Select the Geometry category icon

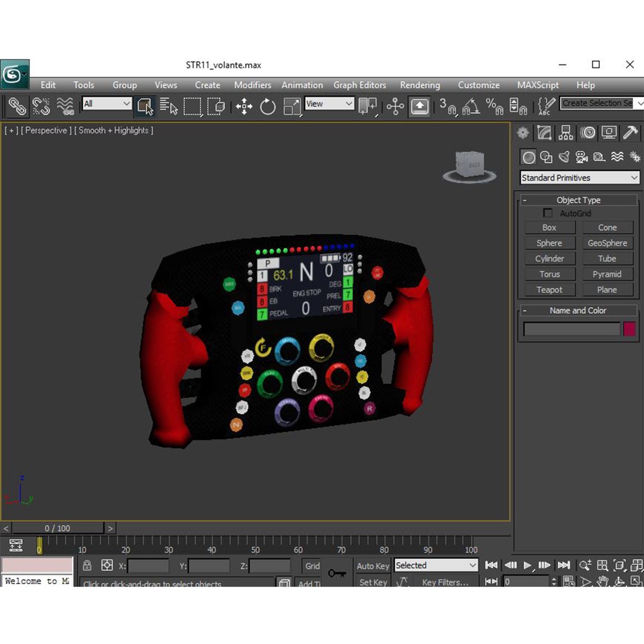528,157
